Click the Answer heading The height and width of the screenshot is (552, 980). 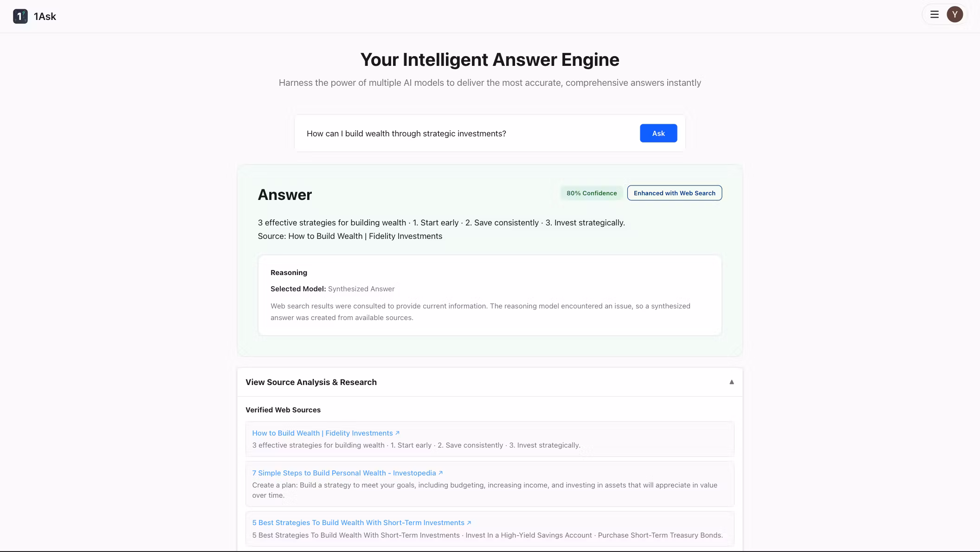pos(284,195)
